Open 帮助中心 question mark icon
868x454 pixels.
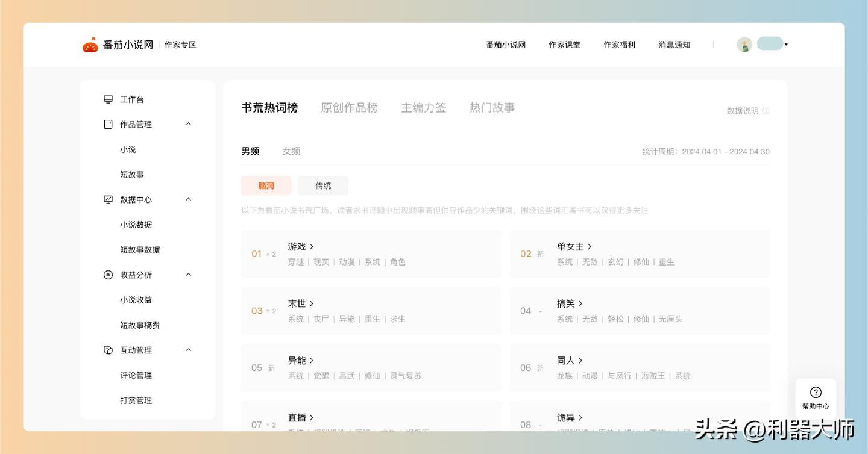click(x=816, y=392)
